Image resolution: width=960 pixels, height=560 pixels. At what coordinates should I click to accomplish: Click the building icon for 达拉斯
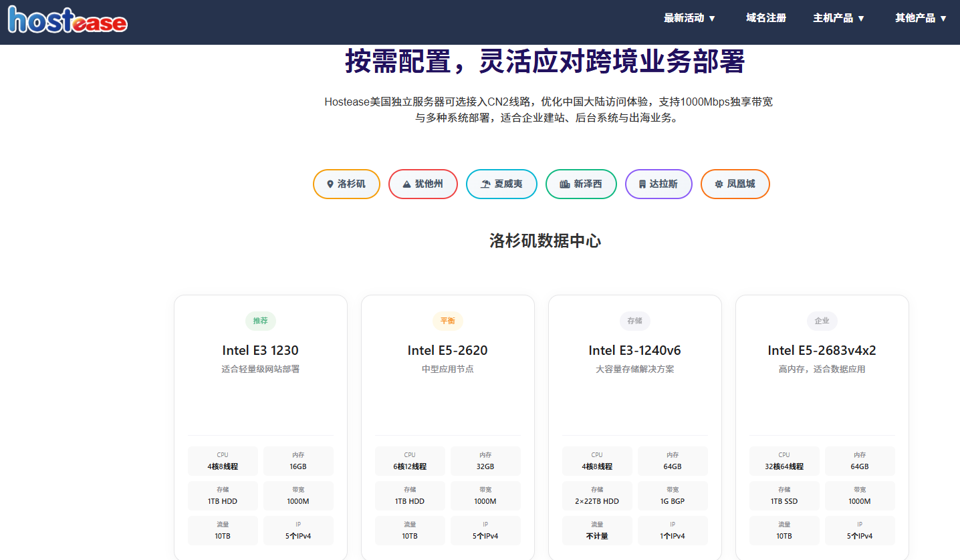click(x=642, y=184)
